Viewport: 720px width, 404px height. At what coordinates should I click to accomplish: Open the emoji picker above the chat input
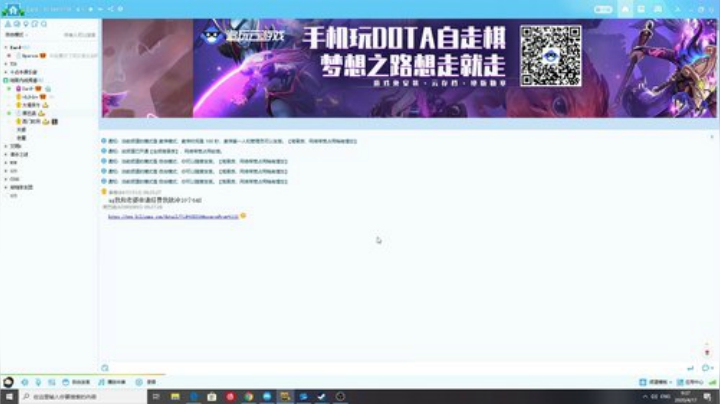(x=105, y=368)
